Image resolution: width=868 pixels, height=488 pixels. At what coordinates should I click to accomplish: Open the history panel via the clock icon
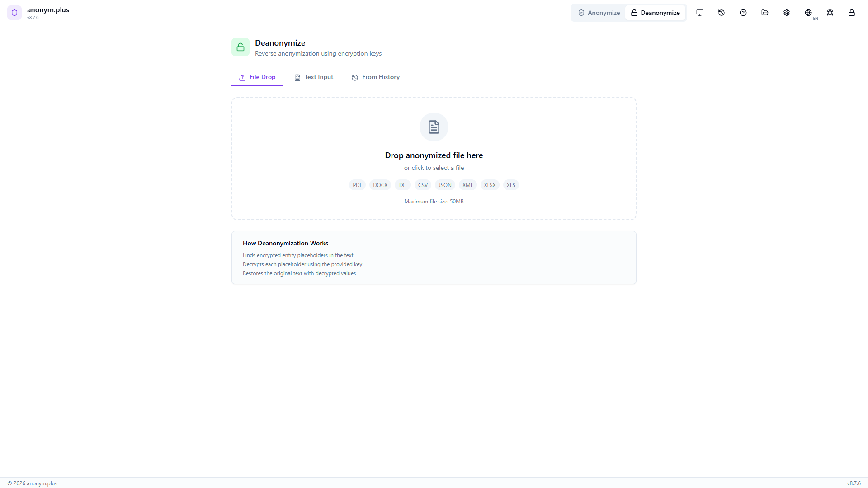point(722,13)
